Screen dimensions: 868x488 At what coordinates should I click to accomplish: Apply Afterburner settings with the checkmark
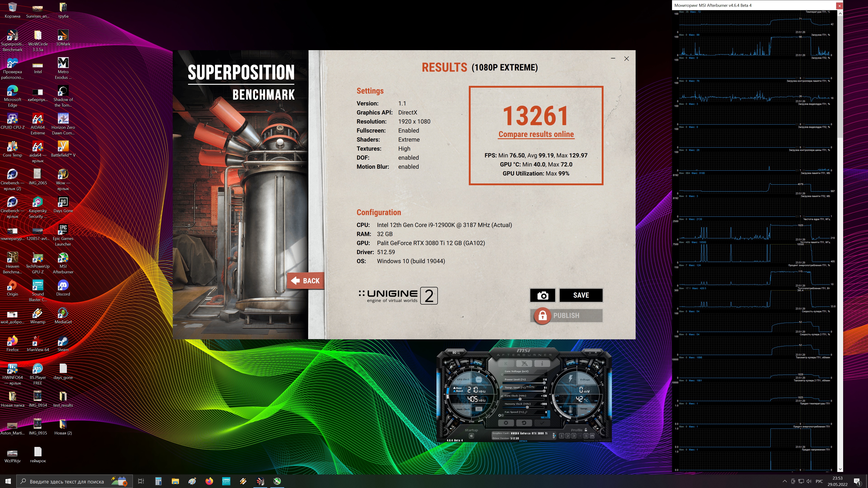click(x=542, y=423)
